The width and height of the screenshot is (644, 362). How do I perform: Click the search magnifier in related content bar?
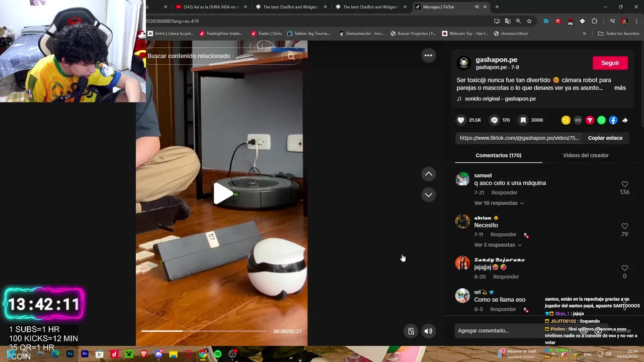(291, 56)
